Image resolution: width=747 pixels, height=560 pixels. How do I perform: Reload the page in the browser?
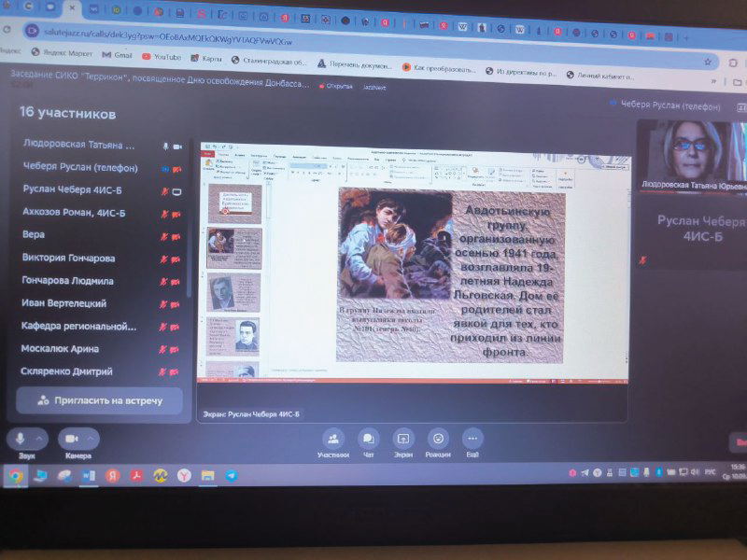click(7, 30)
